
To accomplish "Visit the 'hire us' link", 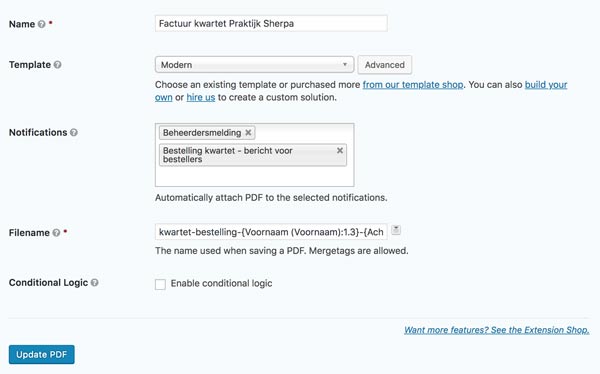I will pyautogui.click(x=201, y=97).
